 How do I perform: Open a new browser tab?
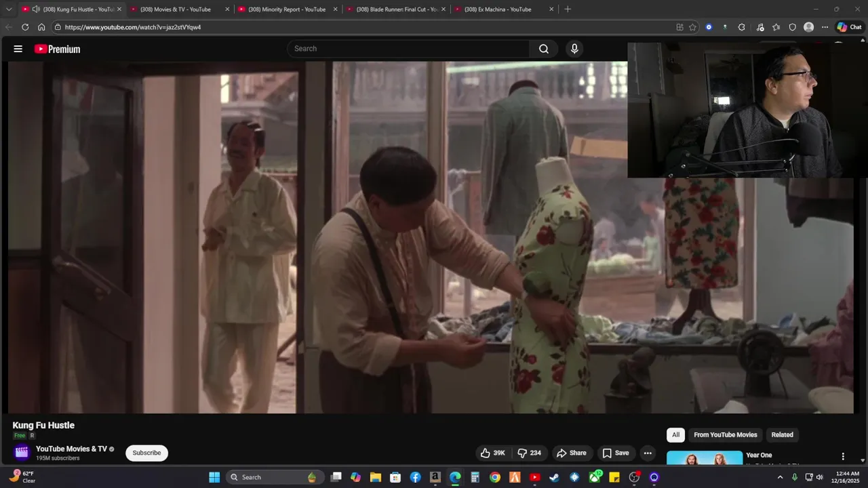[x=568, y=9]
